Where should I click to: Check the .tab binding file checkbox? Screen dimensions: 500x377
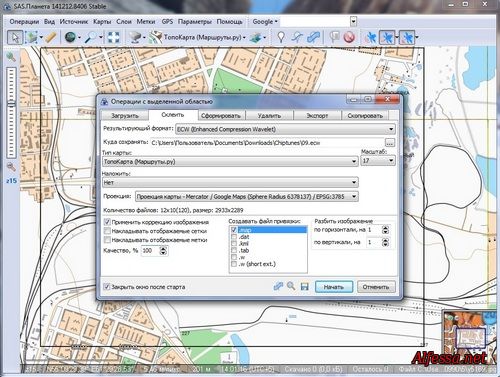(234, 250)
